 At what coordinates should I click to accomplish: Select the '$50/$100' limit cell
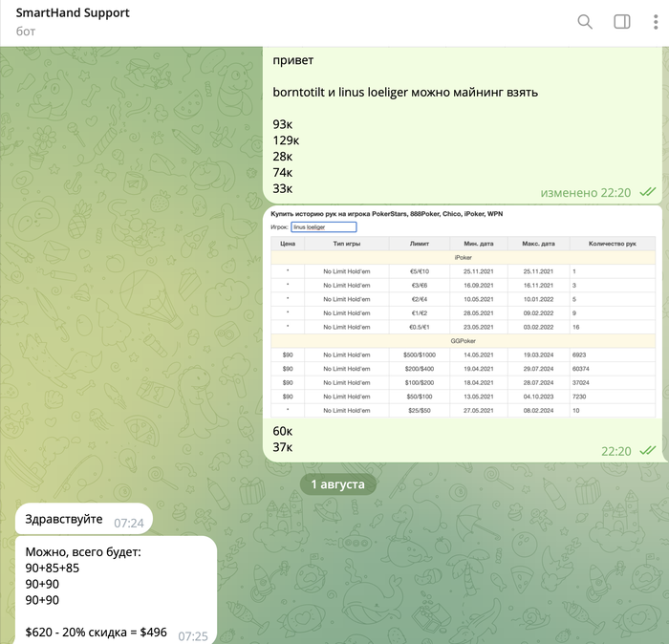(420, 397)
